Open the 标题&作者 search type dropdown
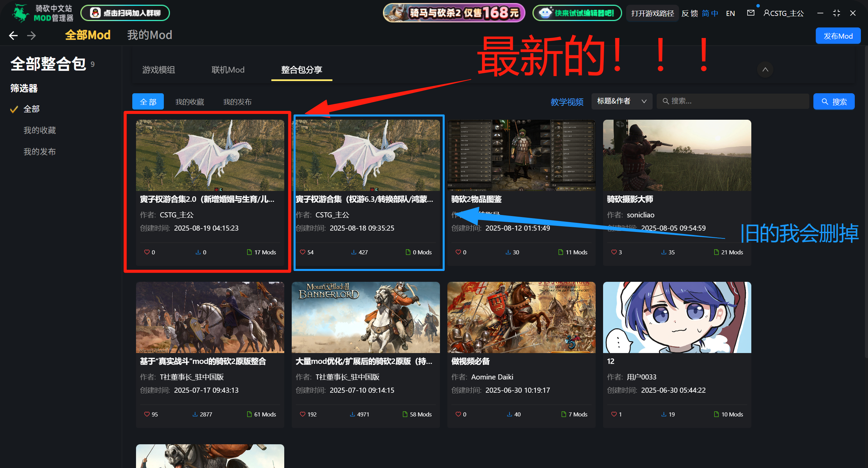The width and height of the screenshot is (868, 468). [x=622, y=101]
